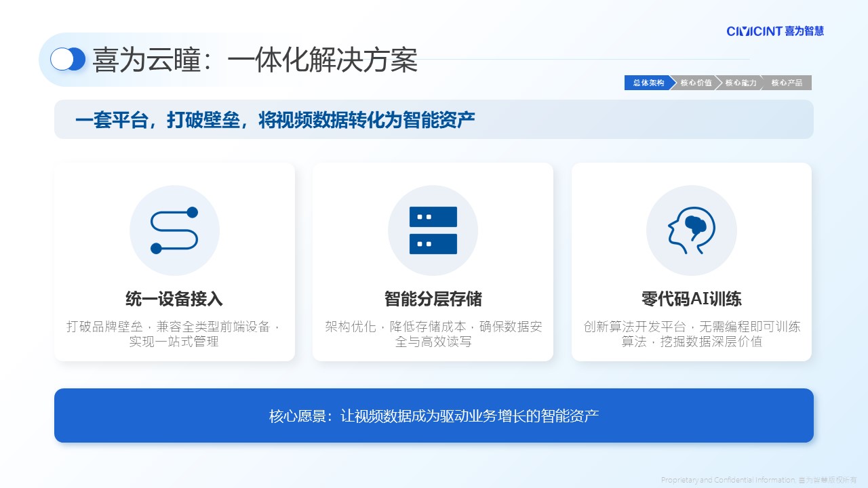Image resolution: width=868 pixels, height=488 pixels.
Task: Click the description starting with 创新算法开发平台
Action: pyautogui.click(x=692, y=334)
